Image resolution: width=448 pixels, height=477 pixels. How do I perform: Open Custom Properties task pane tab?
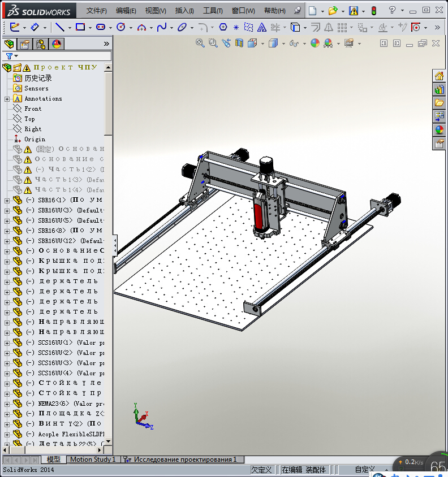[439, 144]
